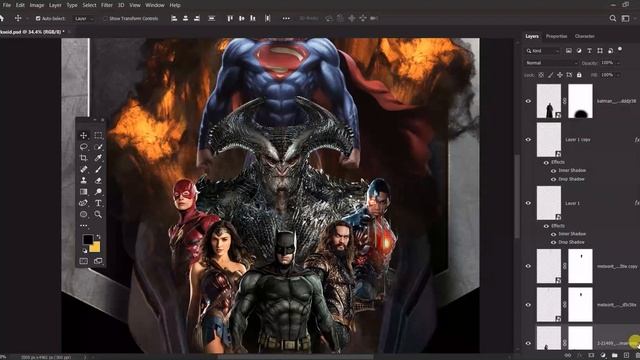
Task: Change screen mode from toolbox bottom
Action: pos(98,261)
